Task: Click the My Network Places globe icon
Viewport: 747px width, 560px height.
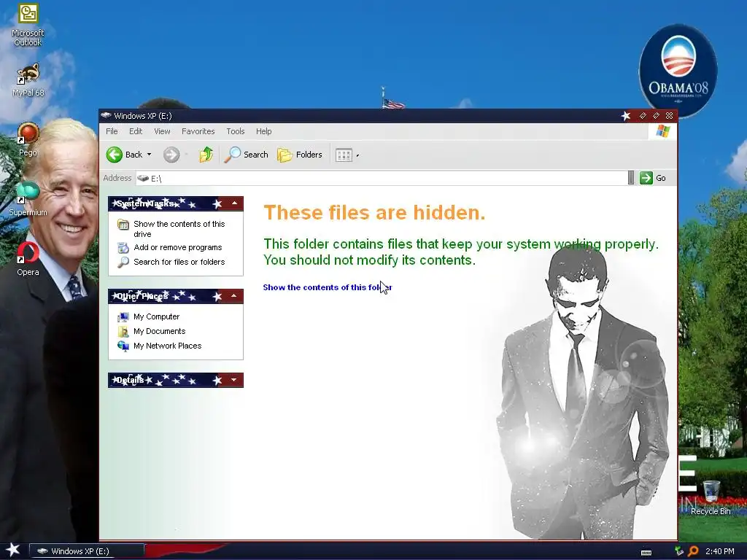Action: tap(123, 346)
